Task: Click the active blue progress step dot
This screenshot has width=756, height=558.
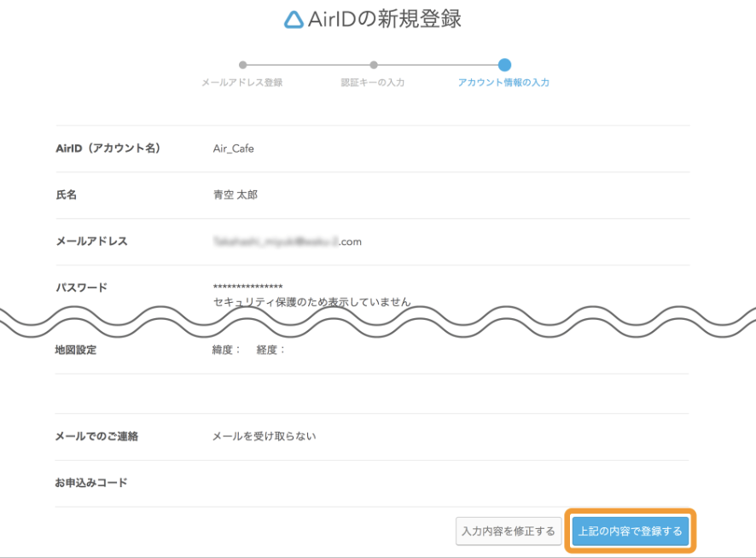Action: (505, 65)
